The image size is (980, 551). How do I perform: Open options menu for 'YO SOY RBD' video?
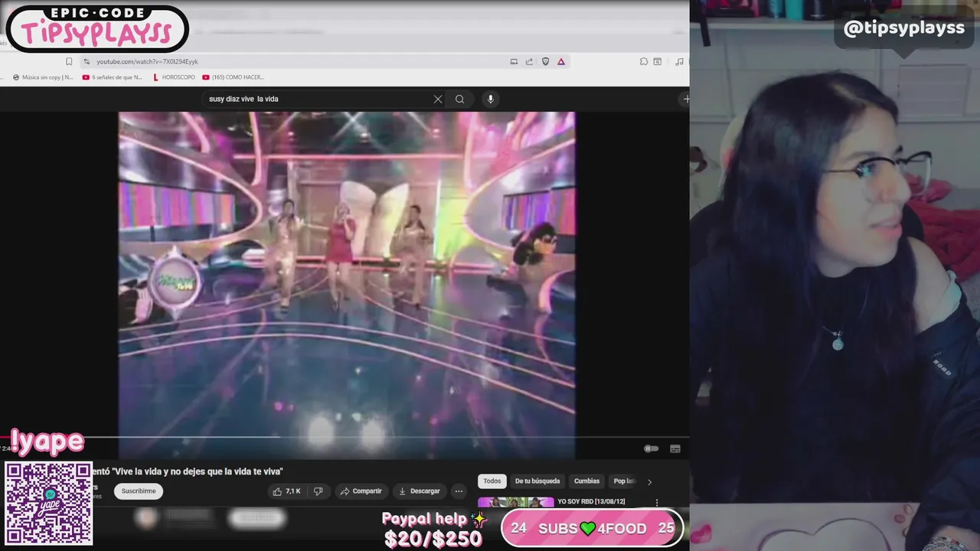(656, 503)
